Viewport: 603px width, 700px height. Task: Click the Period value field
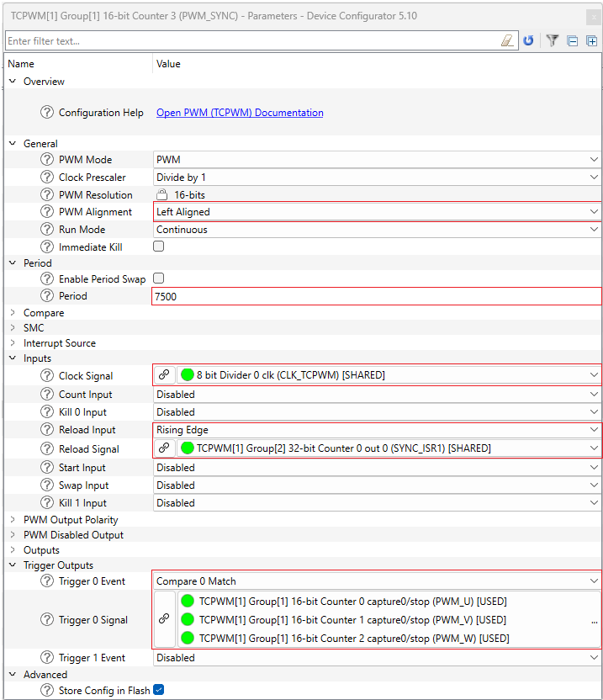pos(375,296)
